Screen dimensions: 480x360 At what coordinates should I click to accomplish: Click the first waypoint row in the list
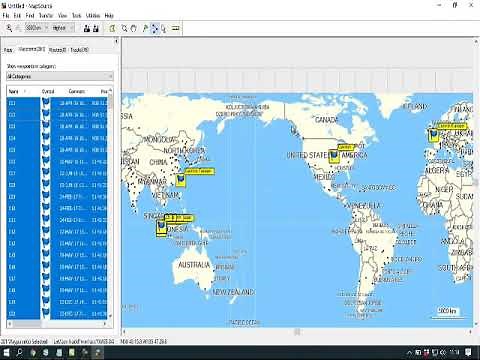click(57, 103)
